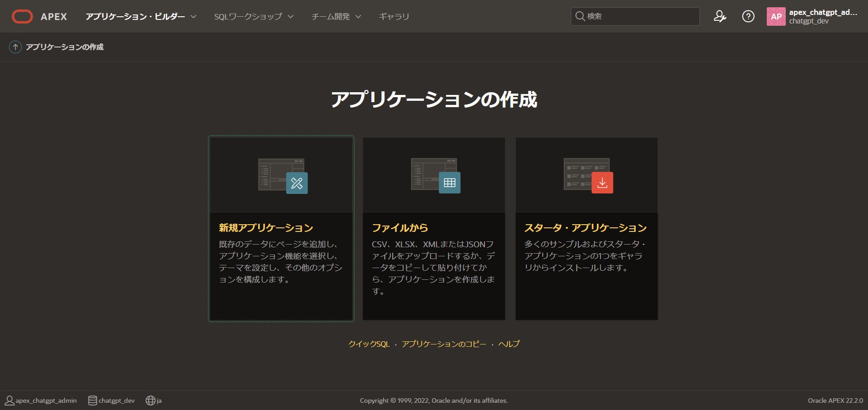Viewport: 868px width, 410px height.
Task: Expand the アプリケーション・ビルダー dropdown chevron
Action: 193,17
